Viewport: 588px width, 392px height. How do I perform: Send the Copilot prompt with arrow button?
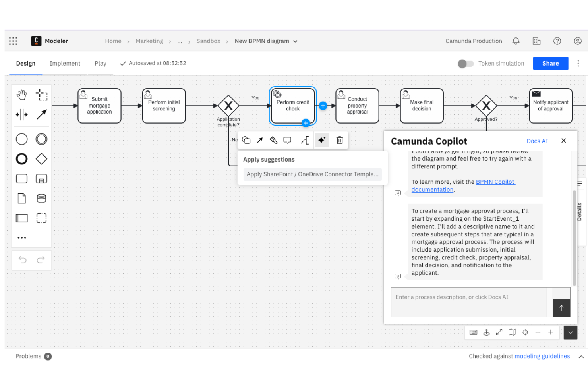pos(561,308)
